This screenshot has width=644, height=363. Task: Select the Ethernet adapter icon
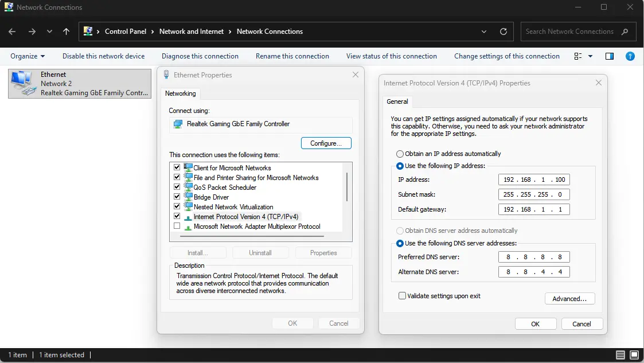click(24, 83)
